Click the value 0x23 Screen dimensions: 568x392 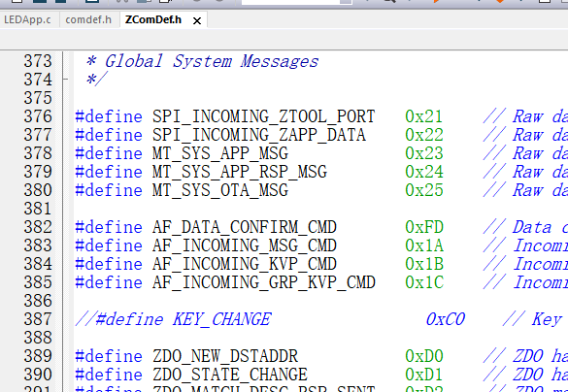click(424, 153)
